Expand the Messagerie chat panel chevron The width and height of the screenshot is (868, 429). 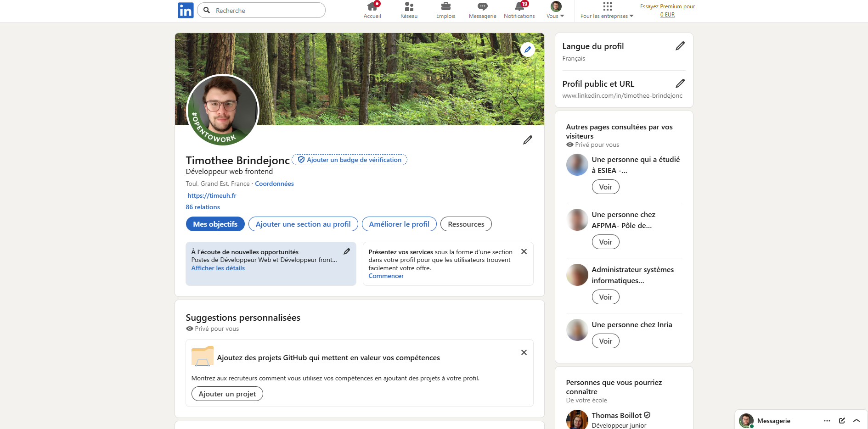[857, 421]
